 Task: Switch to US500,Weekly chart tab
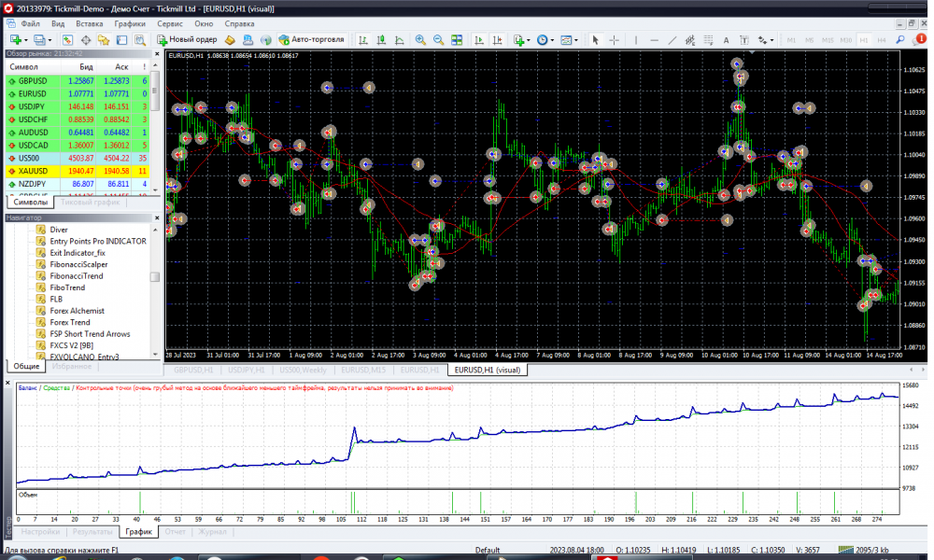(x=303, y=371)
